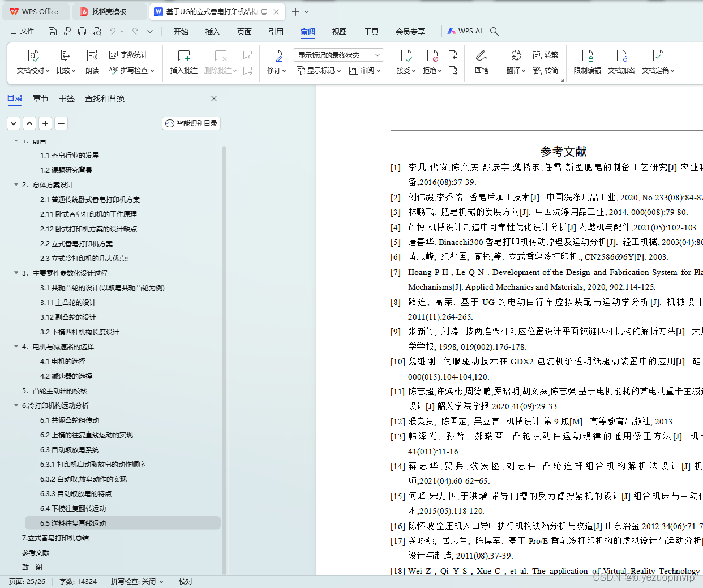Open 限制编辑 restrict editing
Image resolution: width=703 pixels, height=588 pixels.
pyautogui.click(x=588, y=62)
